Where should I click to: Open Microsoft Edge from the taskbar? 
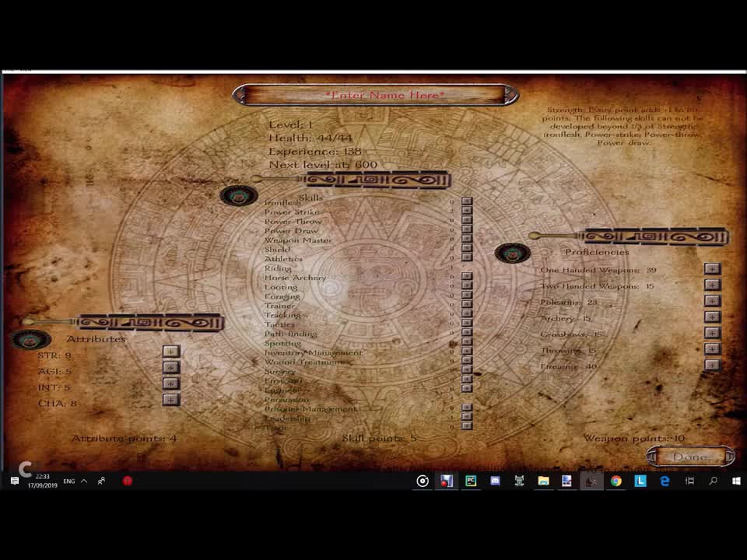pyautogui.click(x=664, y=481)
